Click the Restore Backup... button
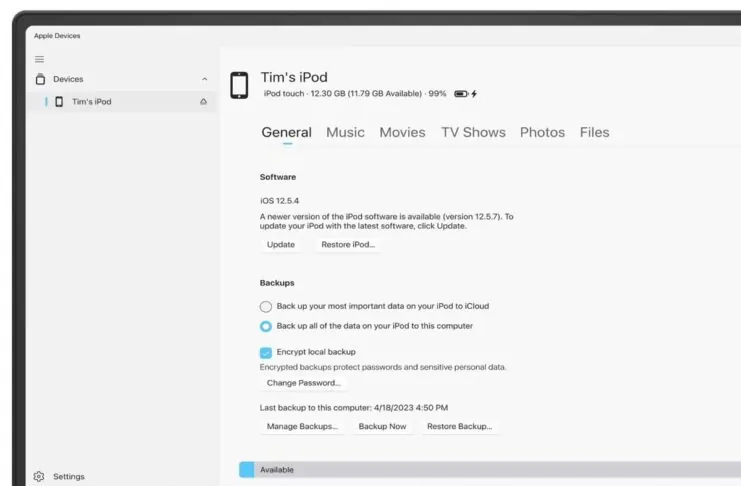This screenshot has width=741, height=486. pyautogui.click(x=459, y=426)
